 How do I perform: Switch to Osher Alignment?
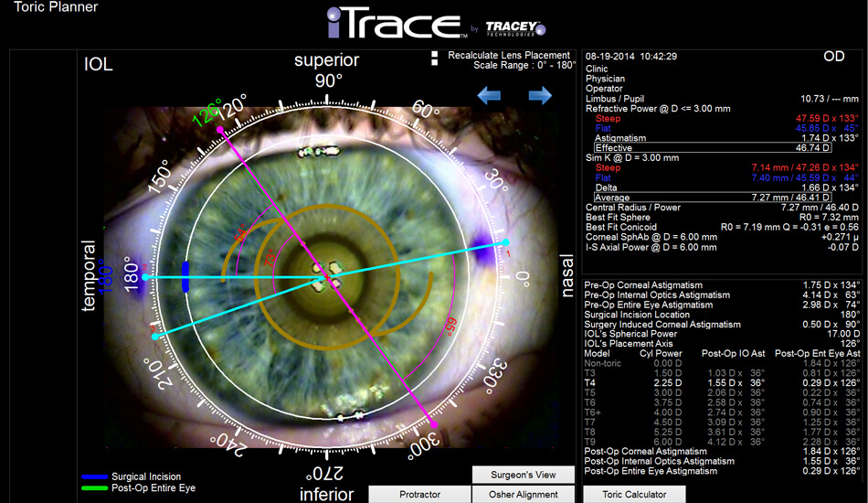point(524,494)
